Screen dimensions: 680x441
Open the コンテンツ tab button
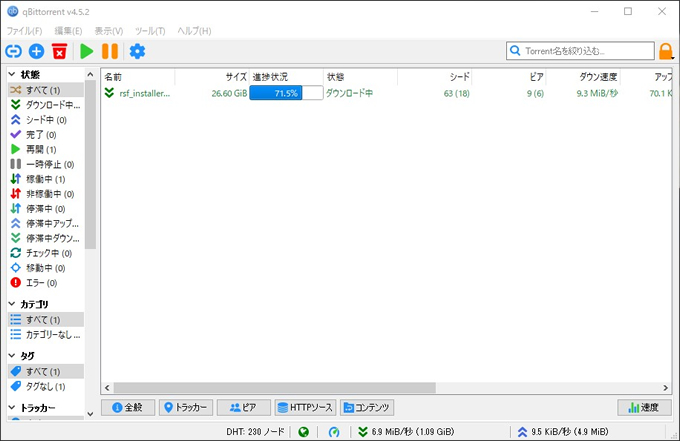(x=367, y=407)
